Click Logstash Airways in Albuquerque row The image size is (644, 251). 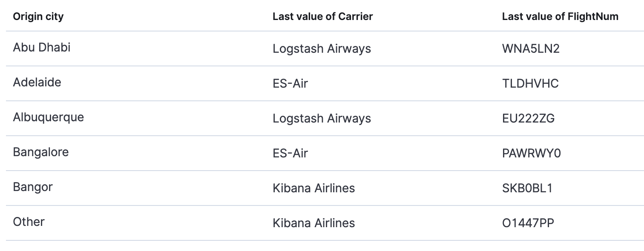pos(322,118)
